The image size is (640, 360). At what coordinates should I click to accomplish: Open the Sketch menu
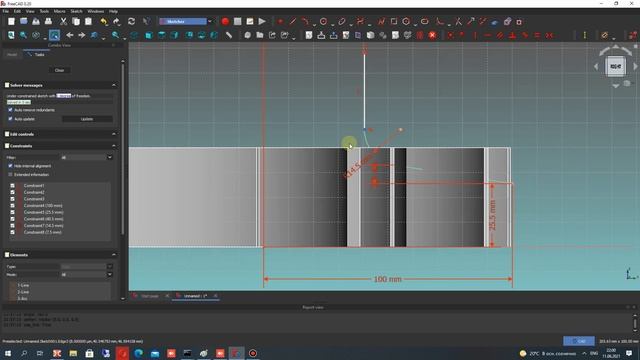pyautogui.click(x=76, y=11)
